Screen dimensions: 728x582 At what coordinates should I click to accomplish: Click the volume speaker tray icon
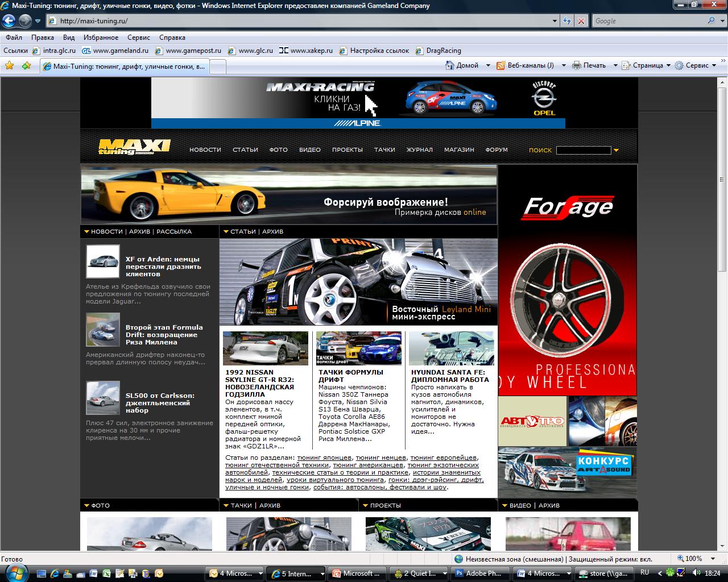(x=696, y=573)
